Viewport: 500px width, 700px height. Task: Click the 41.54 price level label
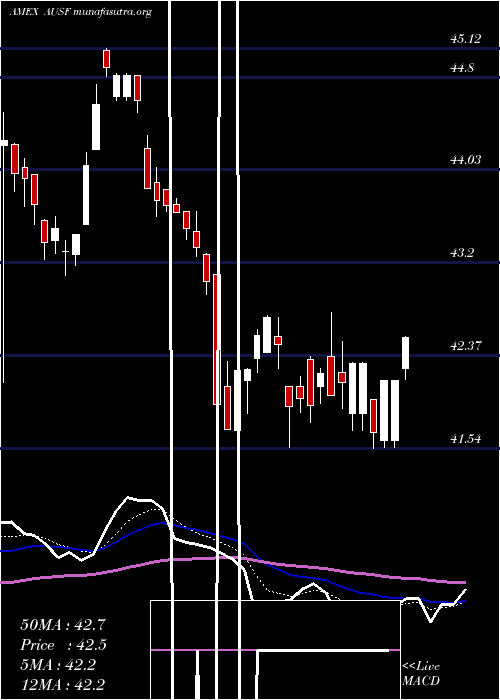pyautogui.click(x=466, y=439)
